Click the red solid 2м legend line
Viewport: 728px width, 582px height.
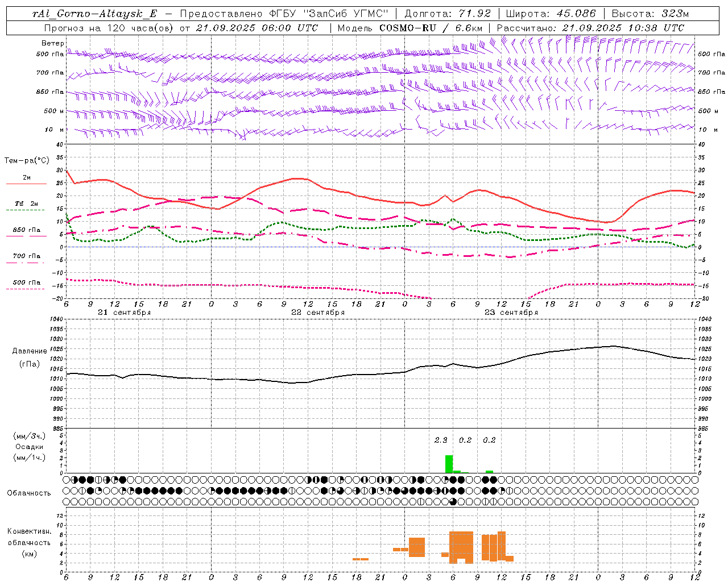point(26,184)
